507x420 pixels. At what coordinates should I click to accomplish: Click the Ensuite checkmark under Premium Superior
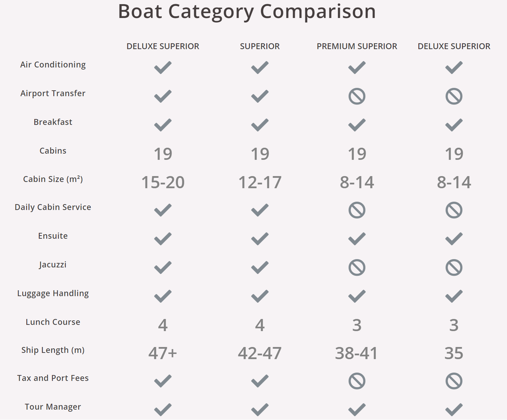(357, 239)
